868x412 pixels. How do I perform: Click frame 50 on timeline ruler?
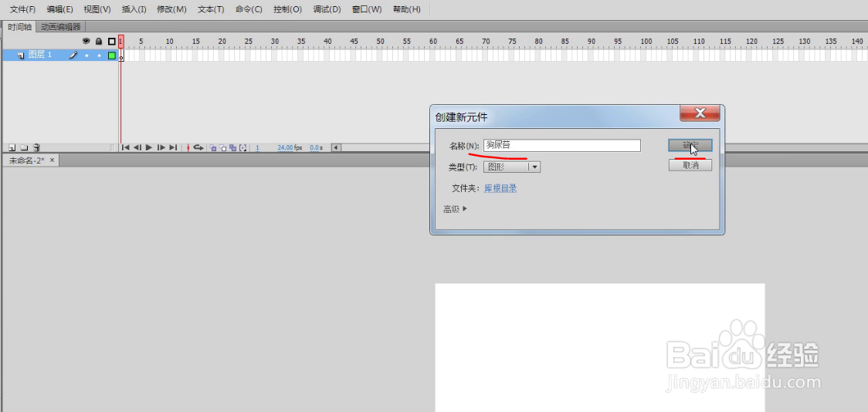coord(380,42)
